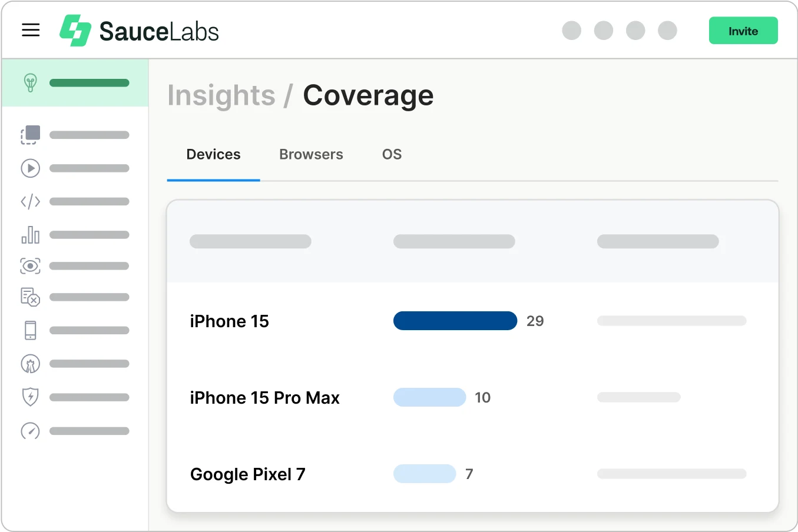Select the play icon in the sidebar
The width and height of the screenshot is (798, 532).
point(30,168)
